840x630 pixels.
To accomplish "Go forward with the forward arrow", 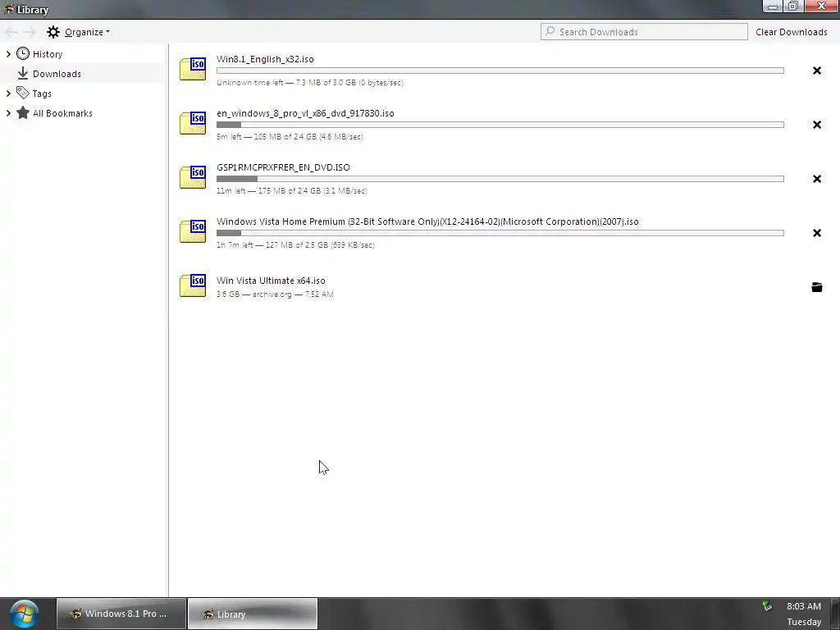I will pos(30,32).
